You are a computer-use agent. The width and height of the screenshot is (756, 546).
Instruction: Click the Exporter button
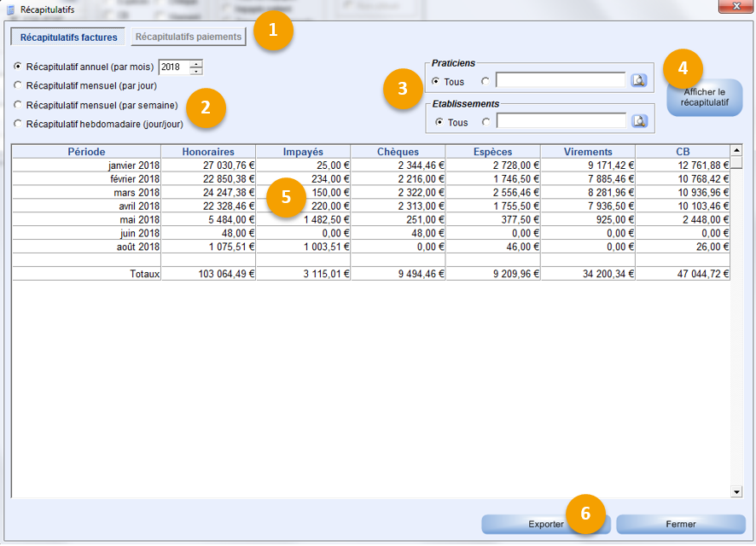coord(546,524)
